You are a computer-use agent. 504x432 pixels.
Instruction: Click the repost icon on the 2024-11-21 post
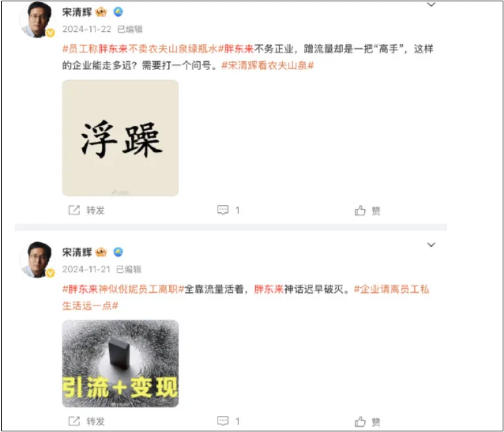74,421
